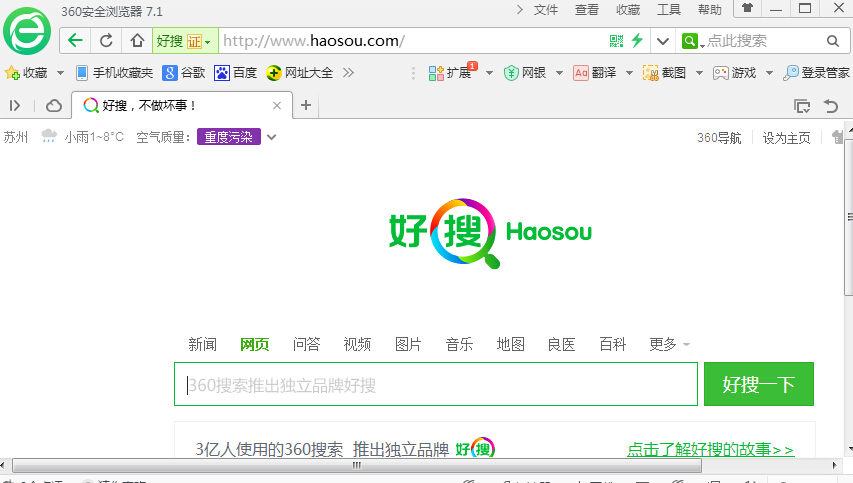Click the 重度污染 air quality badge
This screenshot has height=483, width=853.
point(228,137)
